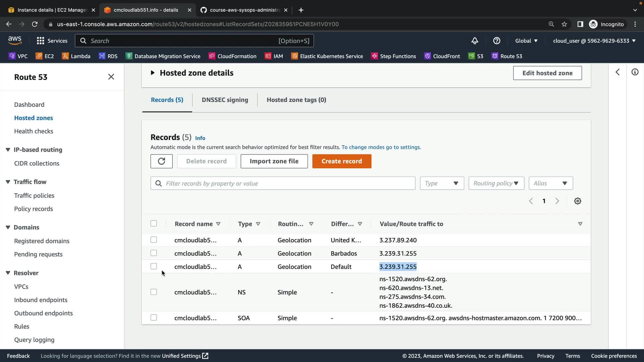This screenshot has height=362, width=644.
Task: Close the Route 53 navigation panel
Action: click(111, 77)
